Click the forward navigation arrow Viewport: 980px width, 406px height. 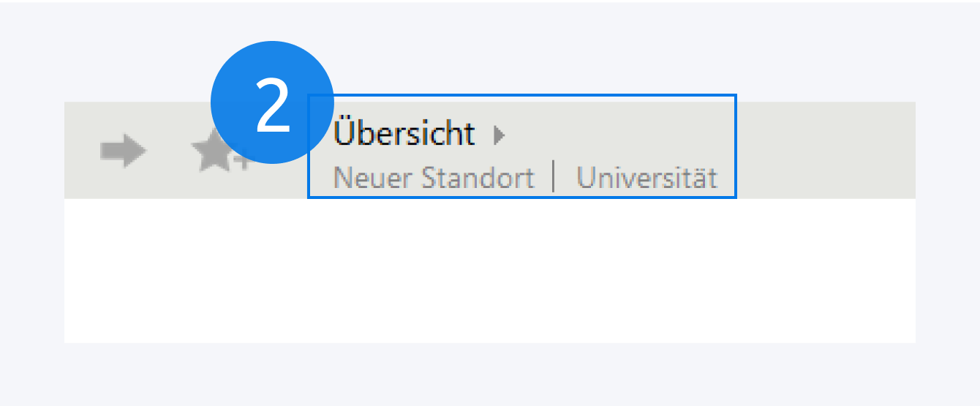pyautogui.click(x=124, y=151)
